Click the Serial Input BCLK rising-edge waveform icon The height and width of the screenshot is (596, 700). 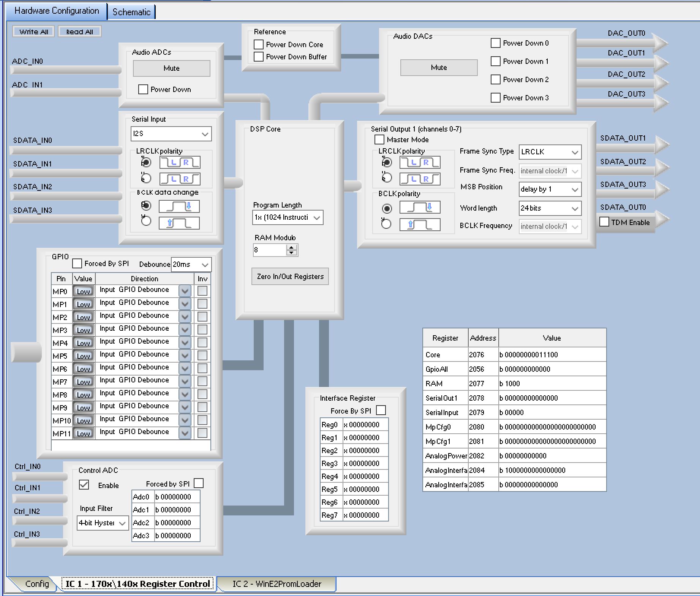click(x=179, y=223)
